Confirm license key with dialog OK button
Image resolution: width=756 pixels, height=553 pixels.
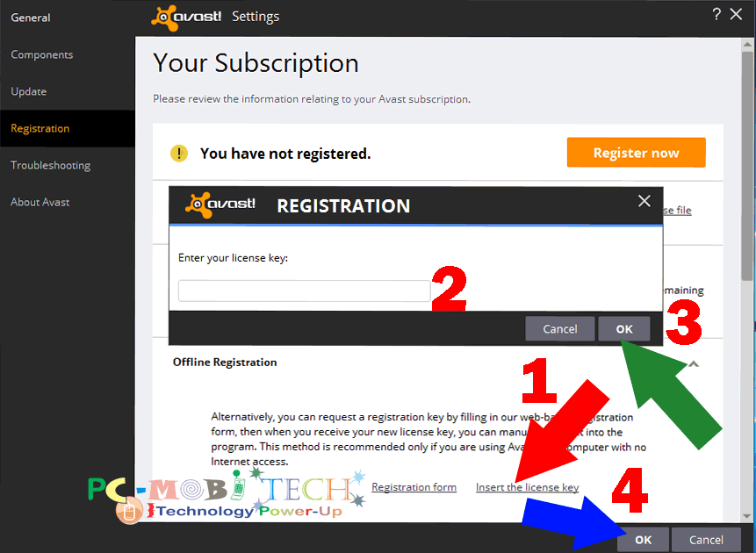(x=624, y=329)
